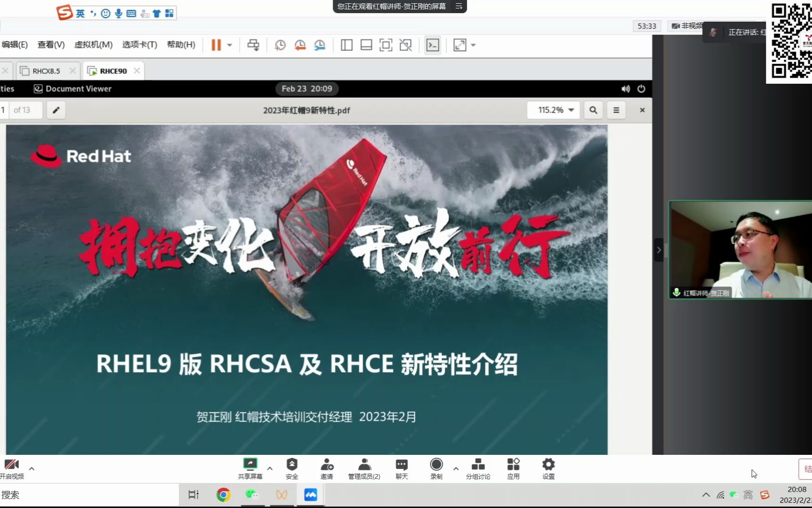The image size is (812, 508).
Task: Toggle the console view icon
Action: point(433,45)
